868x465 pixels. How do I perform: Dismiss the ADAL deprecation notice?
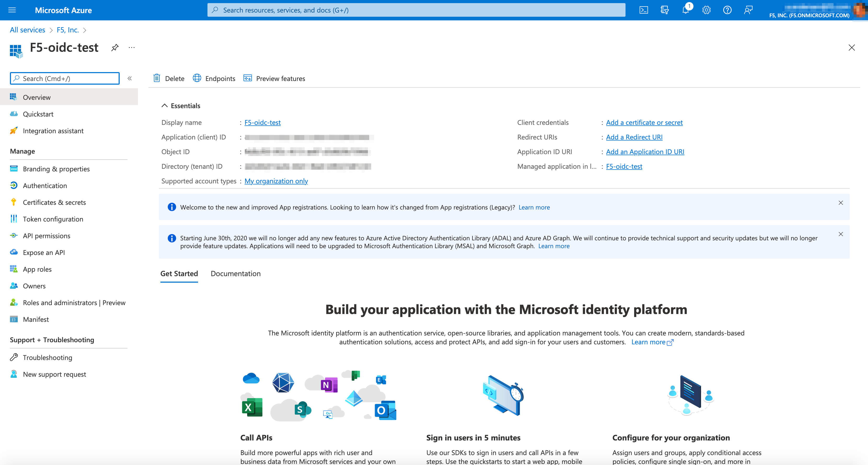[x=840, y=234]
